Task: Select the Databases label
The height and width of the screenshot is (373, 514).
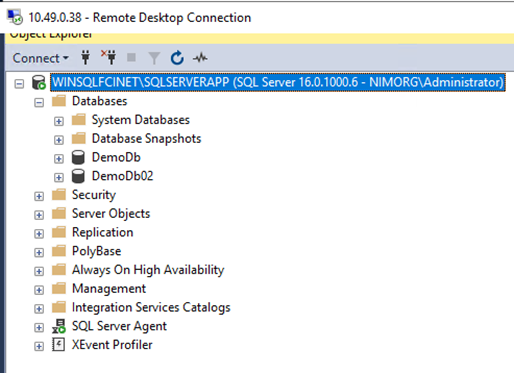Action: coord(100,101)
